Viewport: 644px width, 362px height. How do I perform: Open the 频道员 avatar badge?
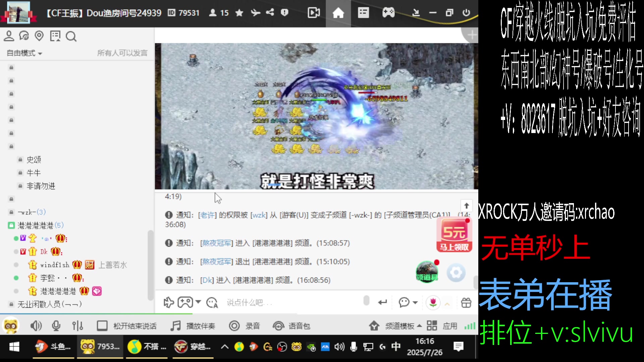tap(427, 272)
